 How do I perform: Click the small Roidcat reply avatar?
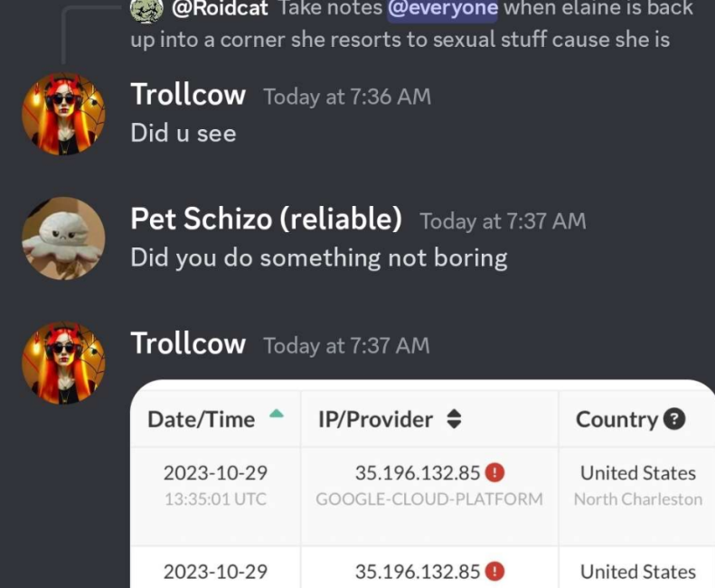coord(146,10)
